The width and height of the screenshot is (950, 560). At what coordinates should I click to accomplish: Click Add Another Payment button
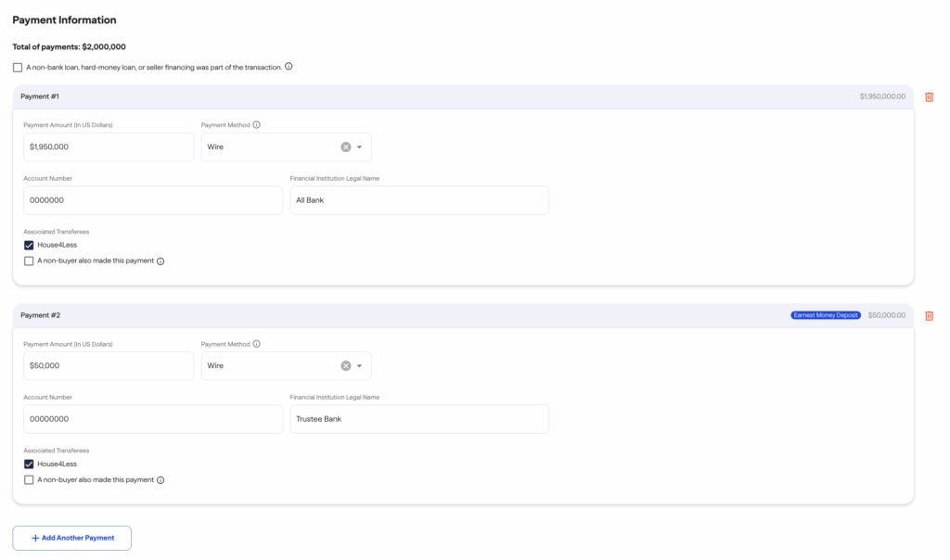tap(71, 538)
